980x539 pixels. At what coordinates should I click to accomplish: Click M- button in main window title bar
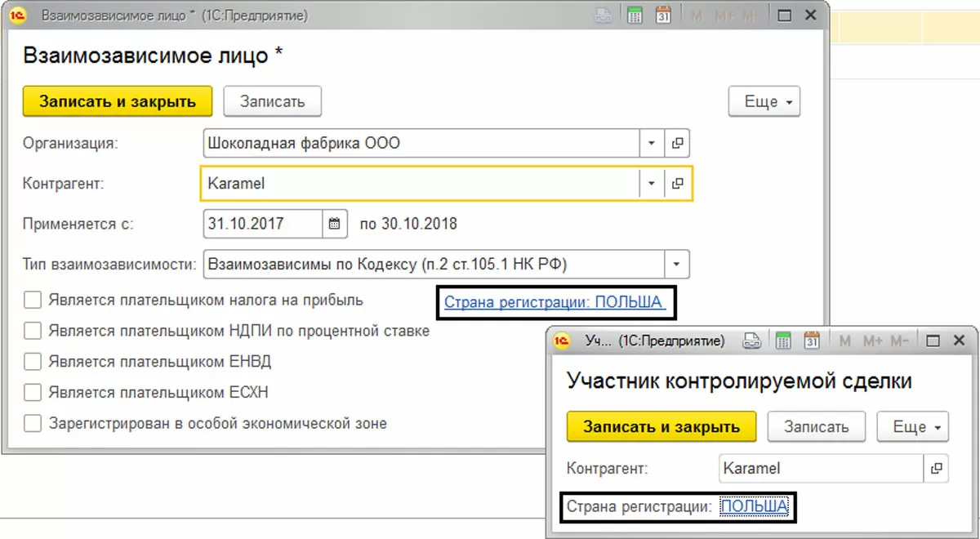pyautogui.click(x=751, y=16)
